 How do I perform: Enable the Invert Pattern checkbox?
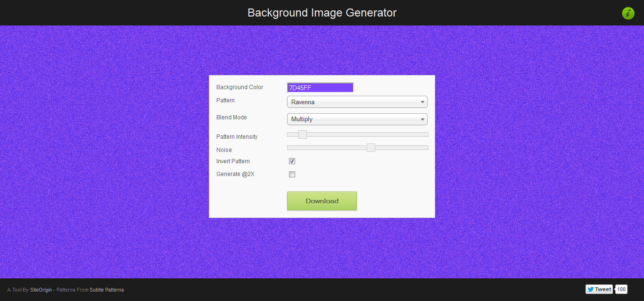292,161
